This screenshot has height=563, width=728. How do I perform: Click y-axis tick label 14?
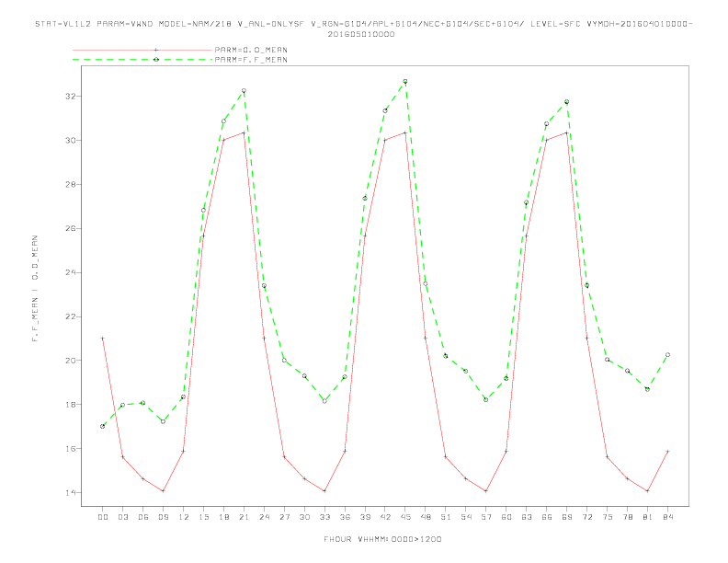coord(71,493)
